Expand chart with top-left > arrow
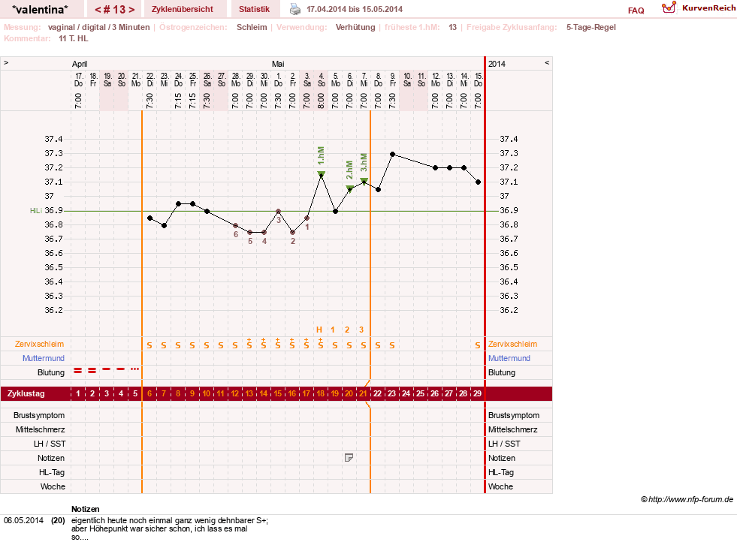The width and height of the screenshot is (737, 560). tap(6, 62)
